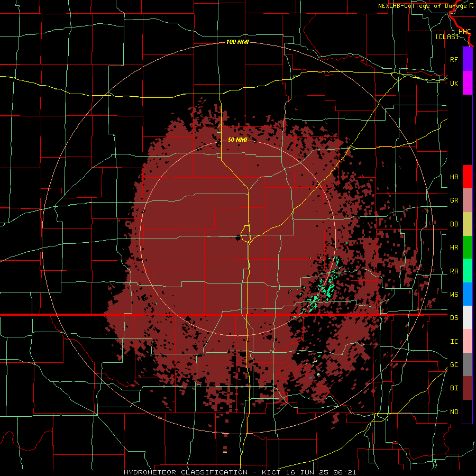The width and height of the screenshot is (476, 476).
Task: Click the UK magenta legend swatch
Action: (x=467, y=83)
